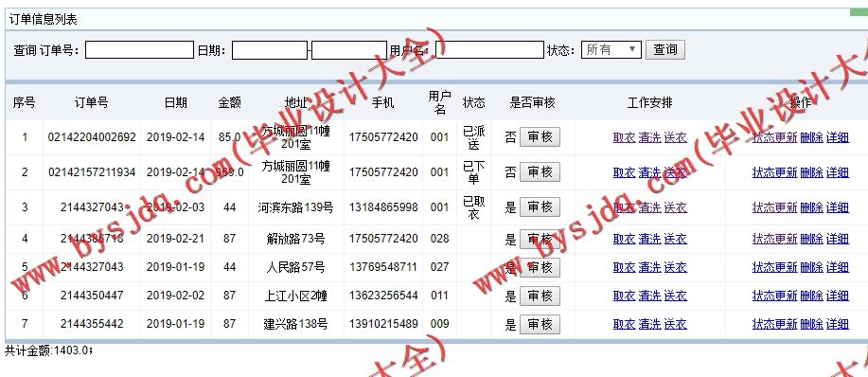Click 状态更新 in 建兴路138号 row

point(774,324)
